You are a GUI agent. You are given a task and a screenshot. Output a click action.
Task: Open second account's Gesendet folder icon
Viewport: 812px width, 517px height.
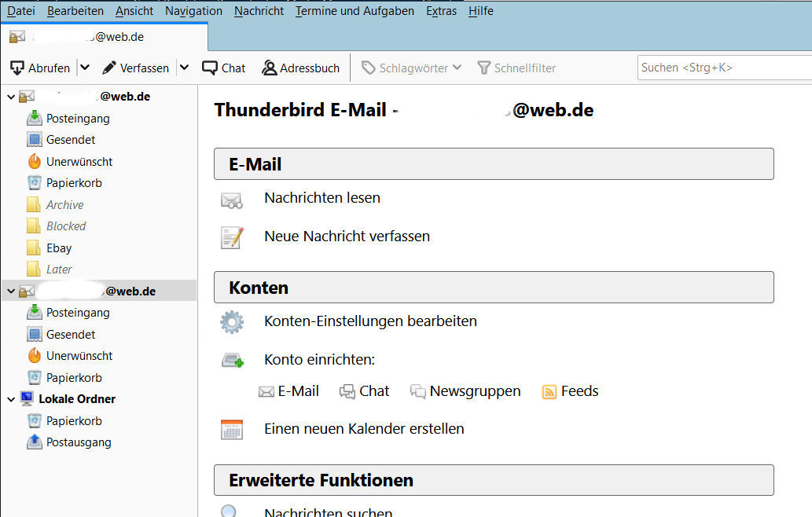(x=34, y=334)
